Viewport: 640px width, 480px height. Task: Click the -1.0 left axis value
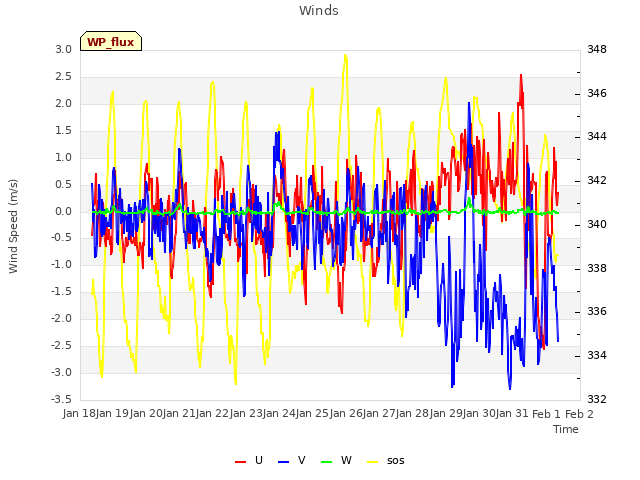pos(62,265)
